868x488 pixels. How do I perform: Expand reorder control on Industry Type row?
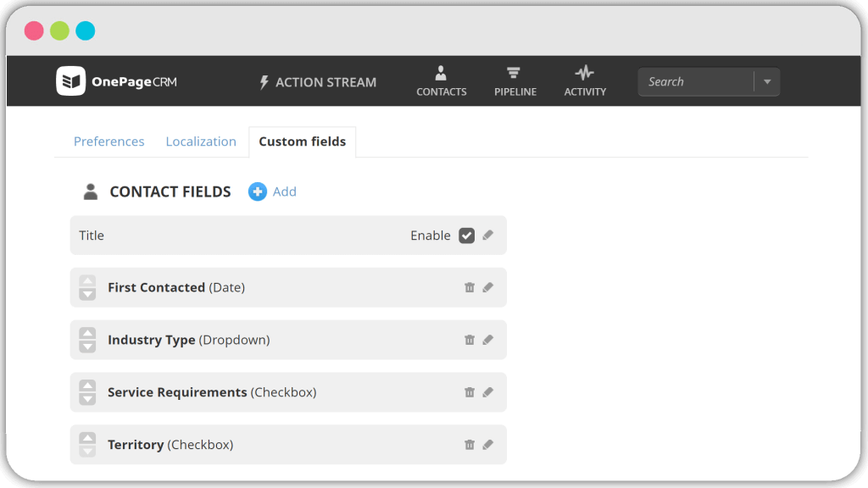click(87, 340)
